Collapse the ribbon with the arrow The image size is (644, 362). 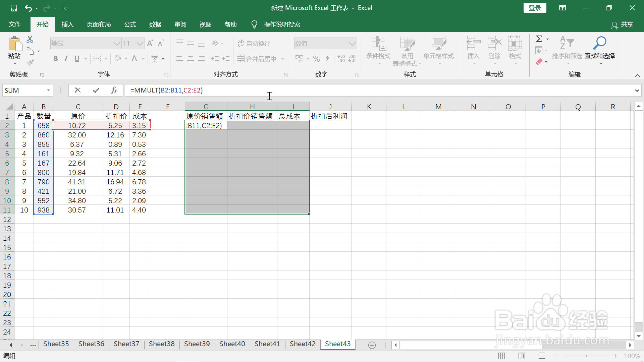(637, 75)
